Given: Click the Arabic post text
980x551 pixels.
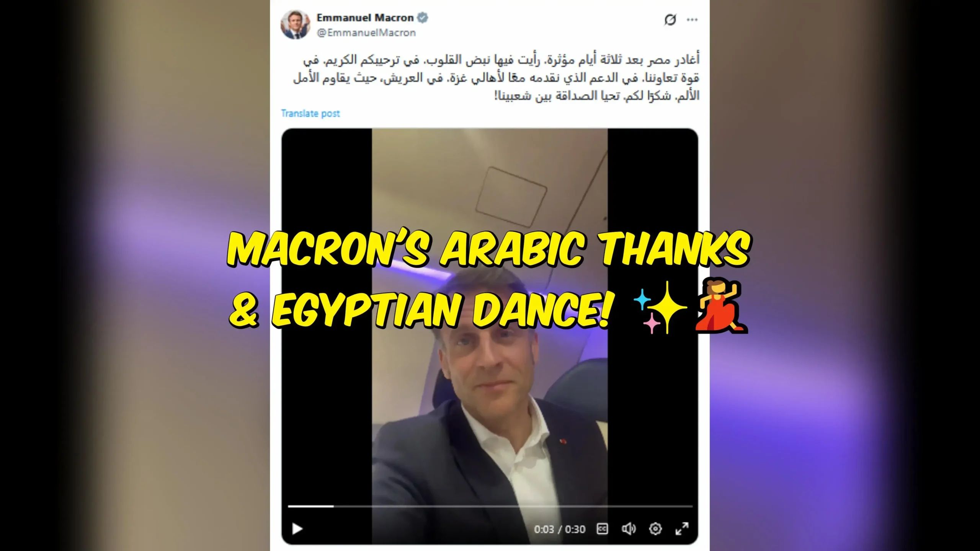Looking at the screenshot, I should tap(497, 78).
